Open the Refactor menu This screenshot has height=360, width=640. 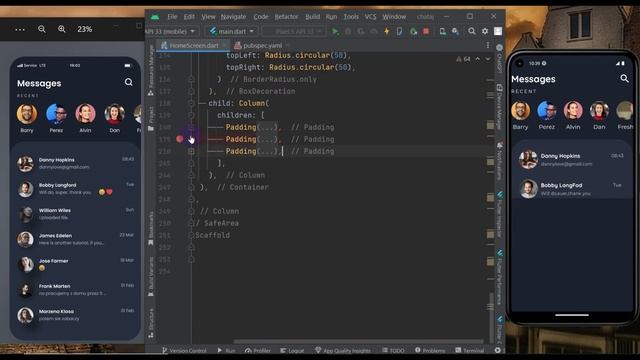tap(286, 17)
